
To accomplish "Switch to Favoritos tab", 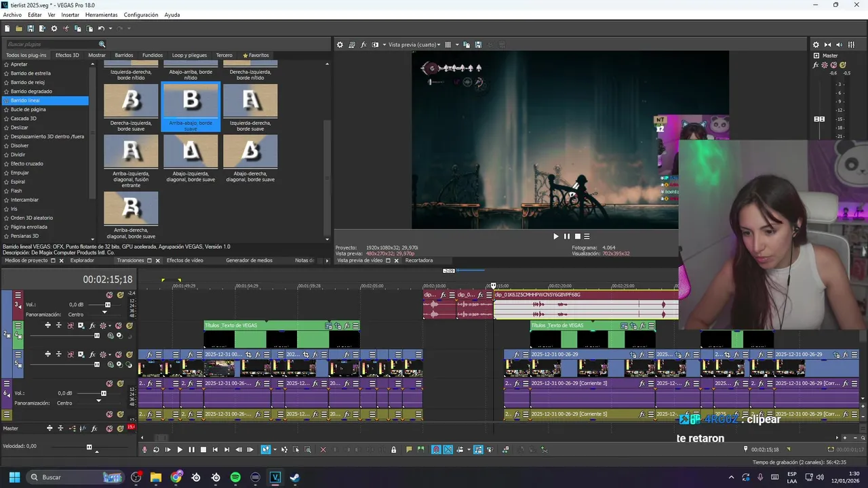I will pyautogui.click(x=256, y=55).
